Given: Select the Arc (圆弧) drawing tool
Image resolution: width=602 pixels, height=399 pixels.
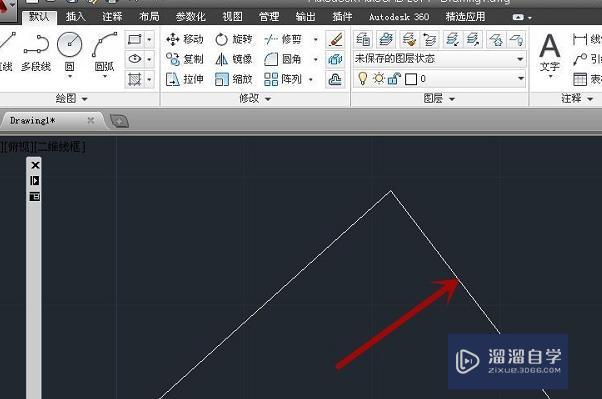Looking at the screenshot, I should click(x=104, y=51).
